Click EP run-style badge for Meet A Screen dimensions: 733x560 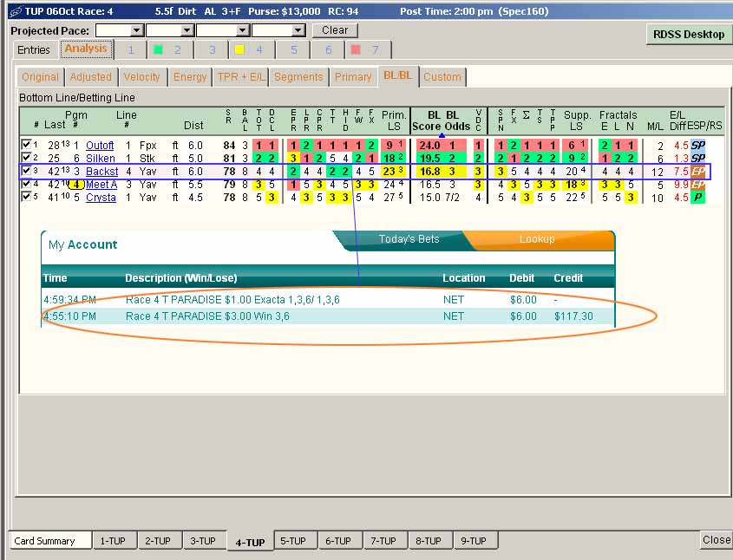(x=698, y=185)
